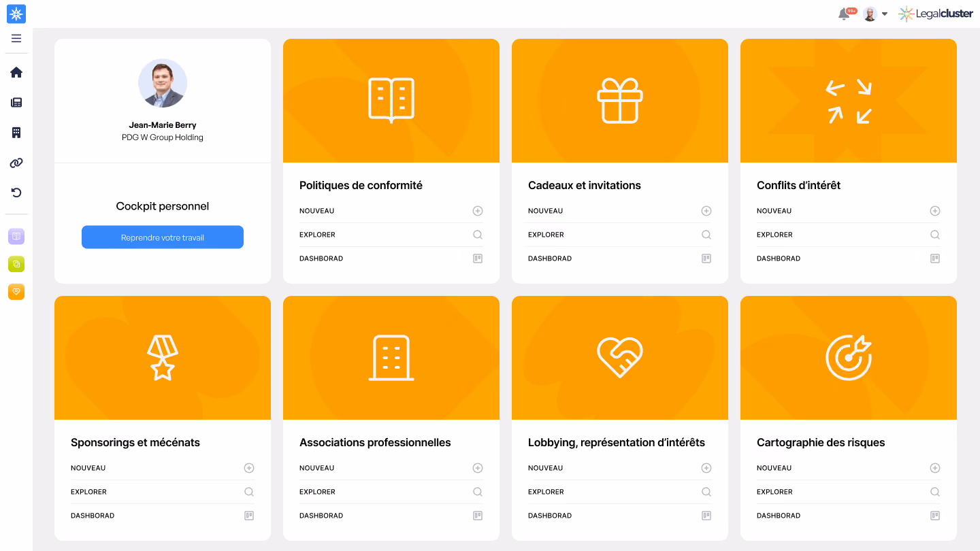Image resolution: width=980 pixels, height=551 pixels.
Task: Click Cockpit personnel heading
Action: tap(163, 206)
